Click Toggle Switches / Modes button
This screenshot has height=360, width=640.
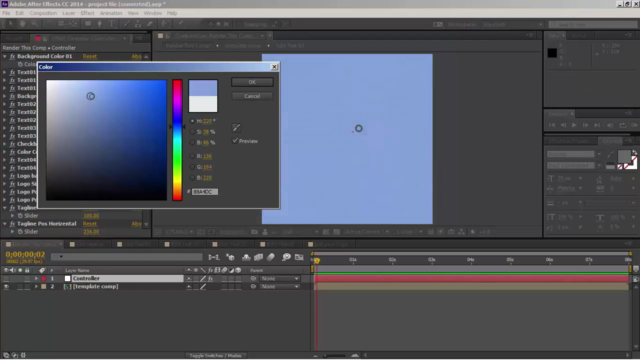pyautogui.click(x=216, y=356)
